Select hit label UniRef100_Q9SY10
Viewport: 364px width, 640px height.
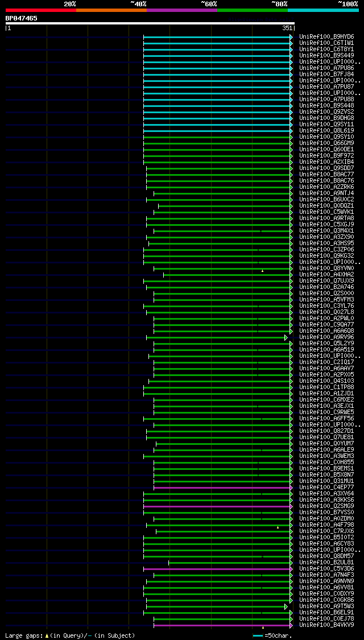(326, 137)
